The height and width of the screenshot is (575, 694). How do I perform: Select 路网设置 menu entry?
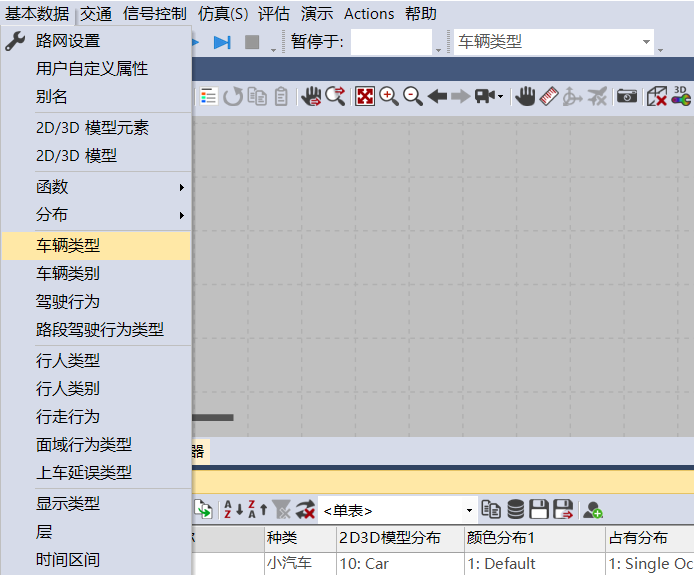click(x=96, y=41)
